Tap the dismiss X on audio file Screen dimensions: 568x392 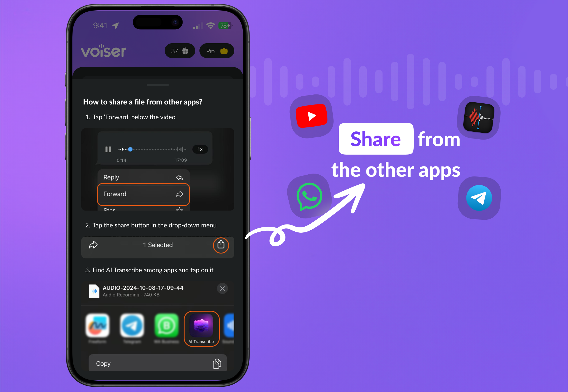[x=223, y=288]
